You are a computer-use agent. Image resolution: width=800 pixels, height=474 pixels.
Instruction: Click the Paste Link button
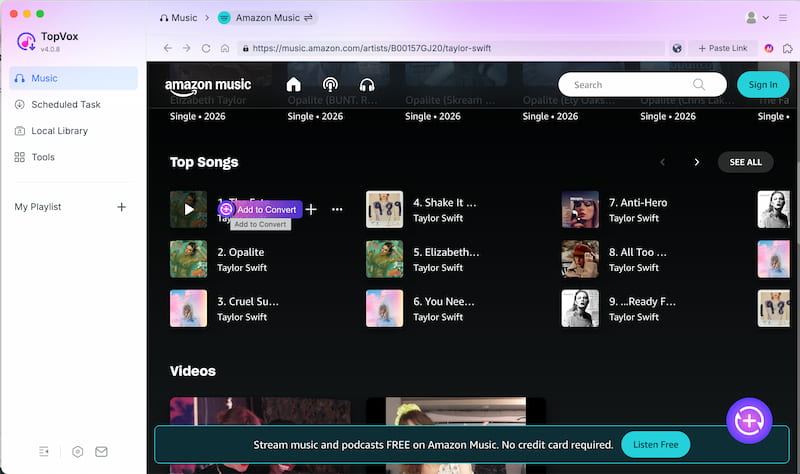coord(722,48)
